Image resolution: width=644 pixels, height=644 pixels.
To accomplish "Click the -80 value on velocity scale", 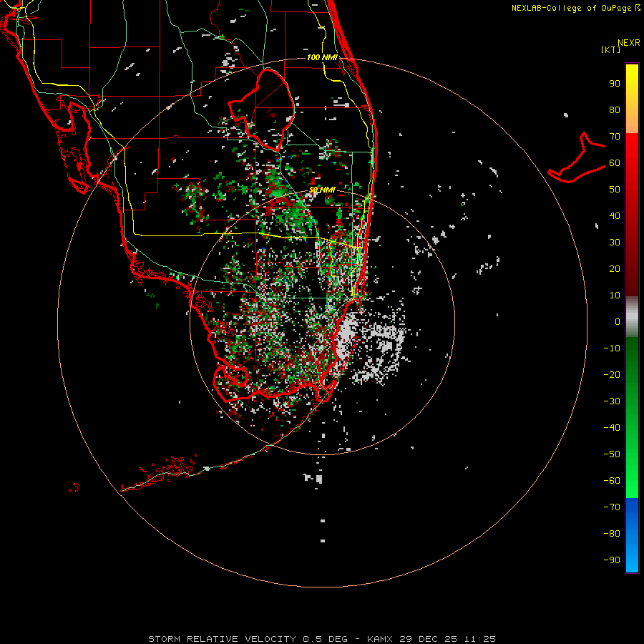I will [612, 534].
